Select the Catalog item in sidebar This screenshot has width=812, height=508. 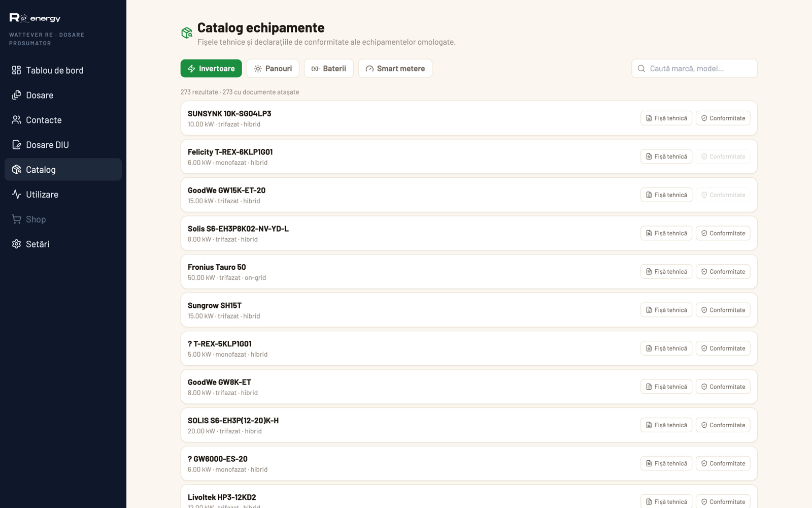click(63, 170)
